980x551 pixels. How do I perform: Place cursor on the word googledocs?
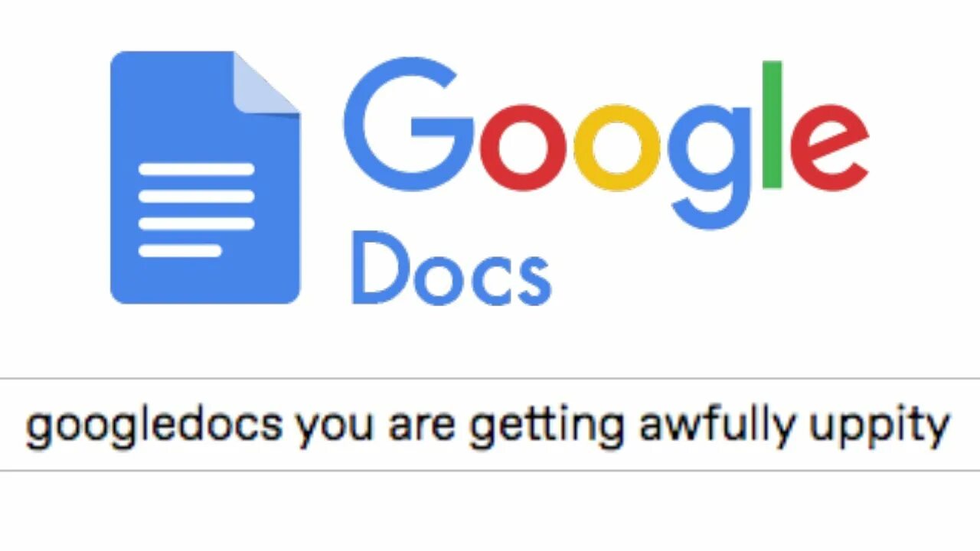coord(153,426)
